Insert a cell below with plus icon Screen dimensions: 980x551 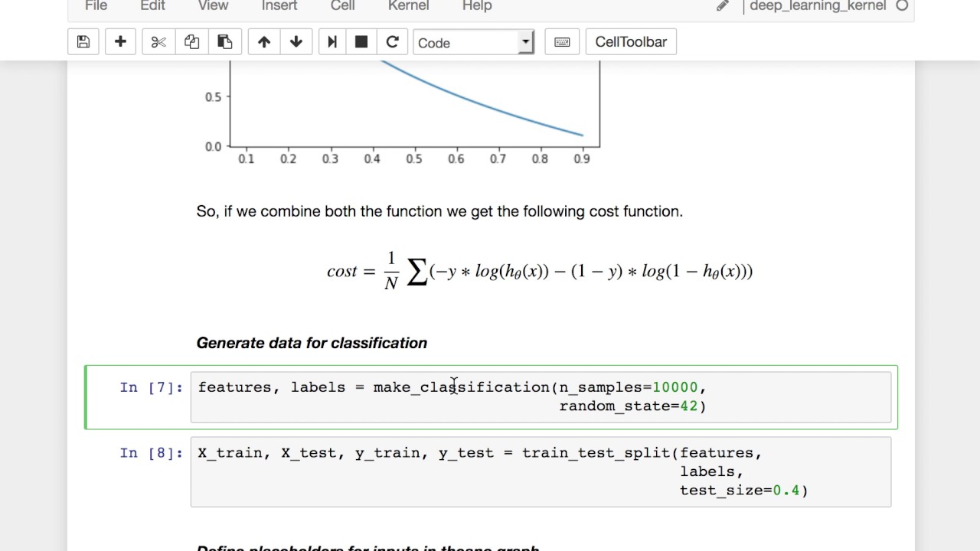120,42
